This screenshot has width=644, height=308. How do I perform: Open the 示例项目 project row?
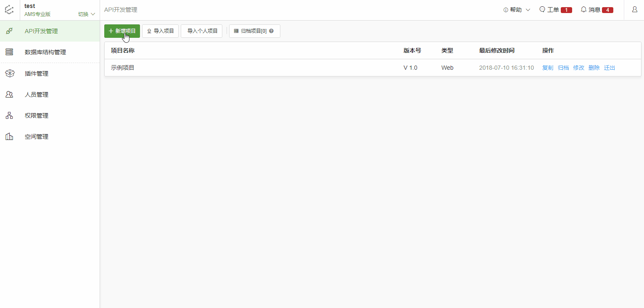click(373, 68)
